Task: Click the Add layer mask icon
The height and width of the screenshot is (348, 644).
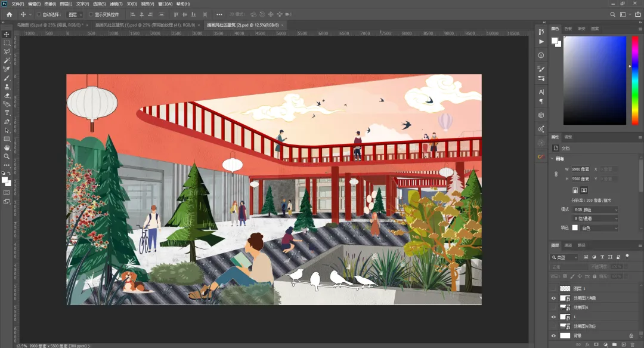Action: point(596,344)
